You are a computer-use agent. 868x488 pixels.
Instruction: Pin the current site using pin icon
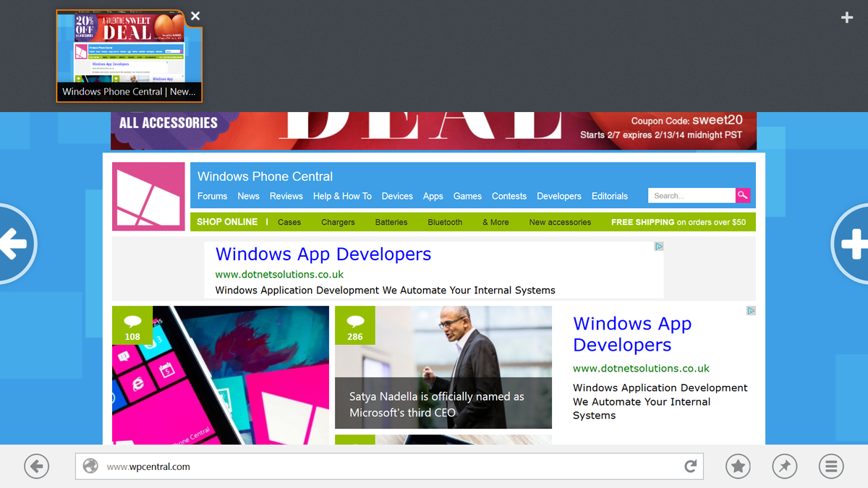coord(784,466)
